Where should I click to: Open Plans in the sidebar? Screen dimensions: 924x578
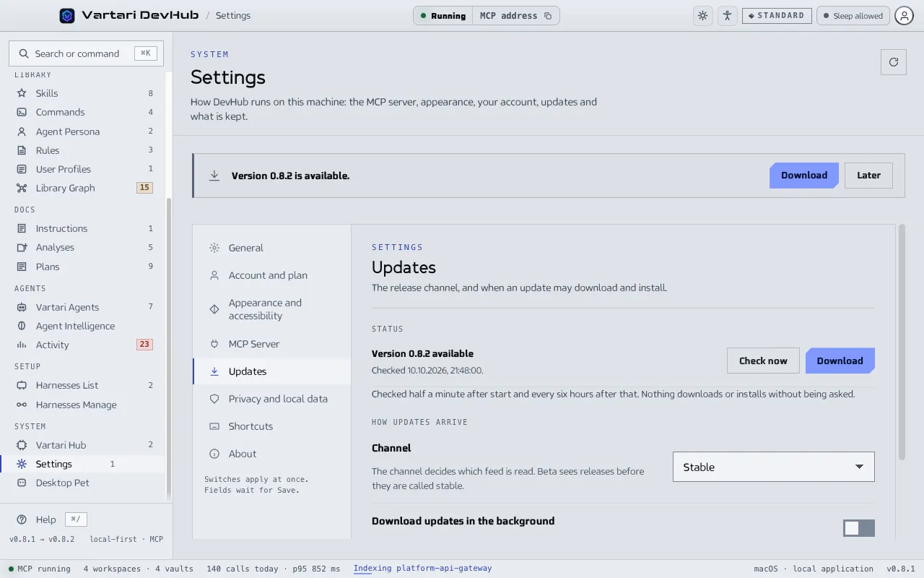pyautogui.click(x=83, y=267)
